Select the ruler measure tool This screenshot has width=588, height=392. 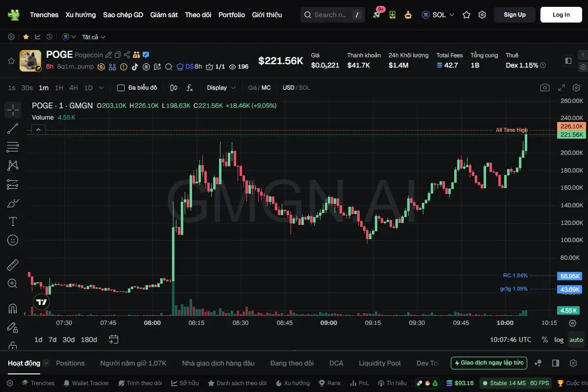(x=13, y=265)
